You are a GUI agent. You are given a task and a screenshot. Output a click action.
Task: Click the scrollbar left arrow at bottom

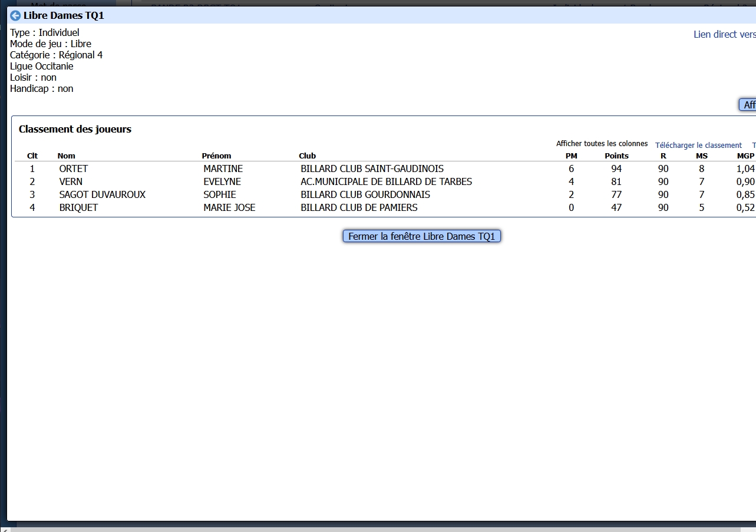coord(5,528)
